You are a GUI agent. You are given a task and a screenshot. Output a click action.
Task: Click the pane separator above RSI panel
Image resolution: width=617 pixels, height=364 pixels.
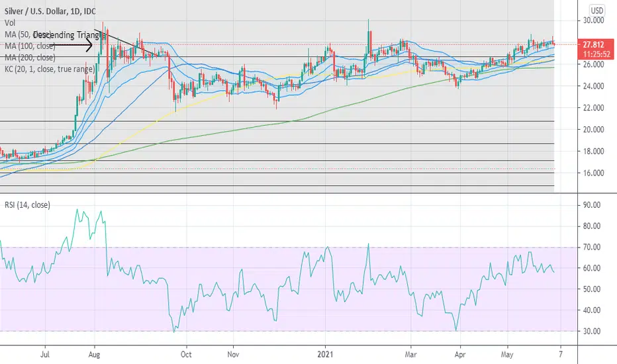click(x=289, y=193)
